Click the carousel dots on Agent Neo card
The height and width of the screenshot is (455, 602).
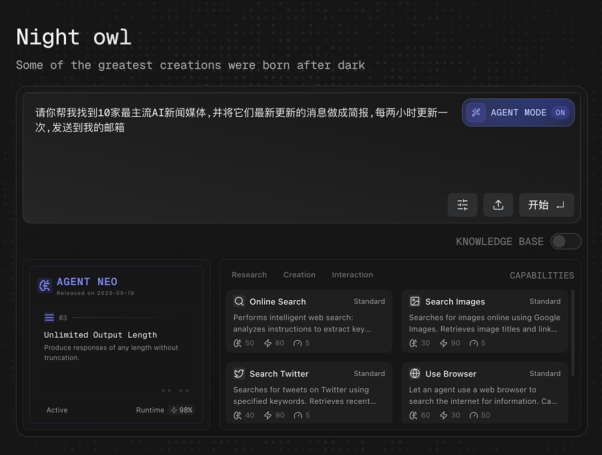(174, 390)
